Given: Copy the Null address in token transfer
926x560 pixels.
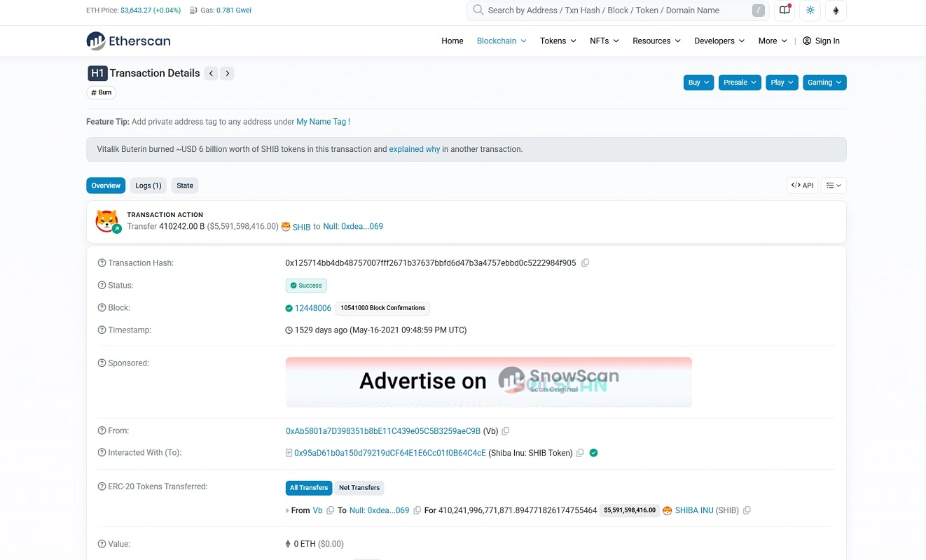Looking at the screenshot, I should [417, 510].
